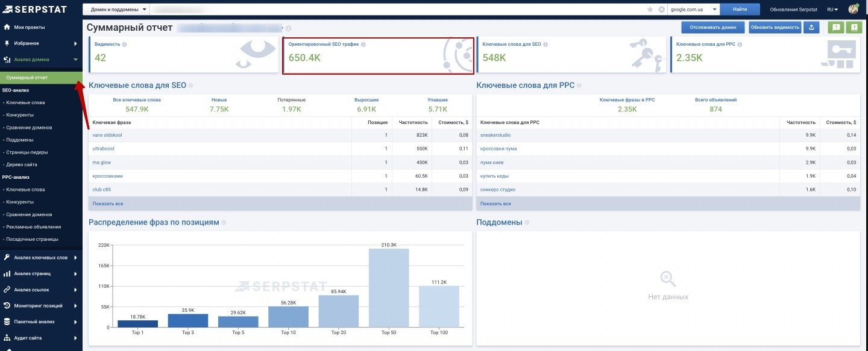Screen dimensions: 868x351
Task: Open the google.com.ua search engine dropdown
Action: pos(694,10)
